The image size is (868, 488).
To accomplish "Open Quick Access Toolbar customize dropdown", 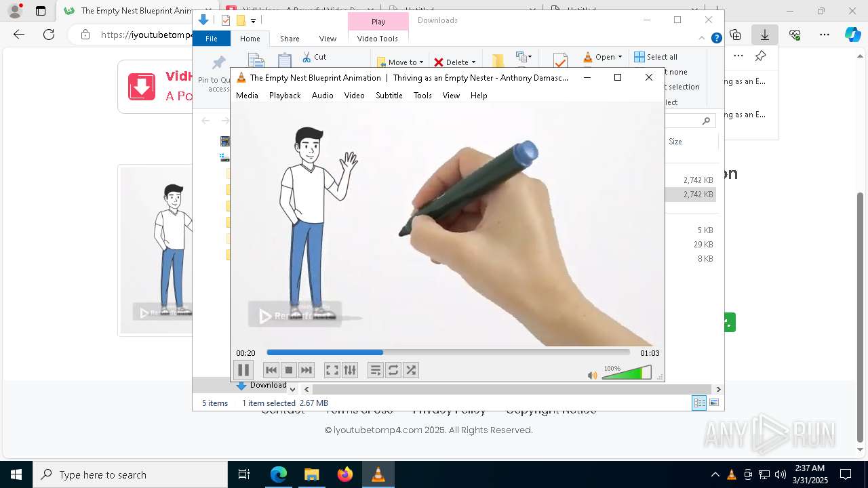I will [253, 21].
